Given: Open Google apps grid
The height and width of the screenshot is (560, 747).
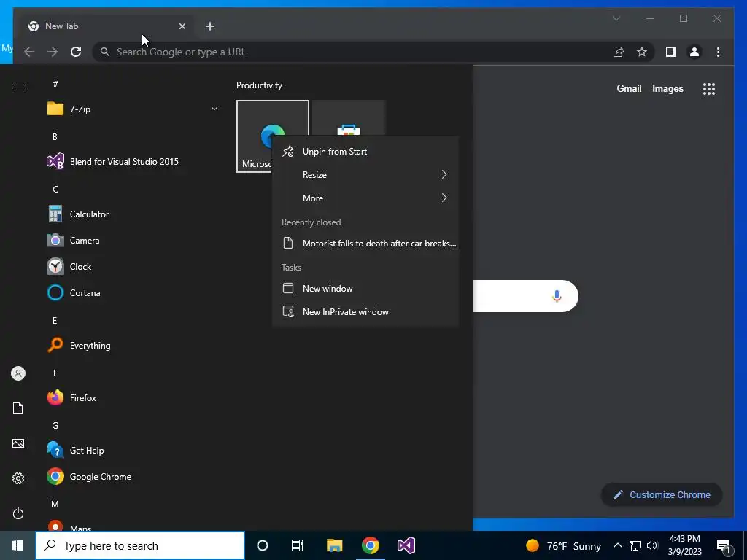Looking at the screenshot, I should [x=709, y=88].
